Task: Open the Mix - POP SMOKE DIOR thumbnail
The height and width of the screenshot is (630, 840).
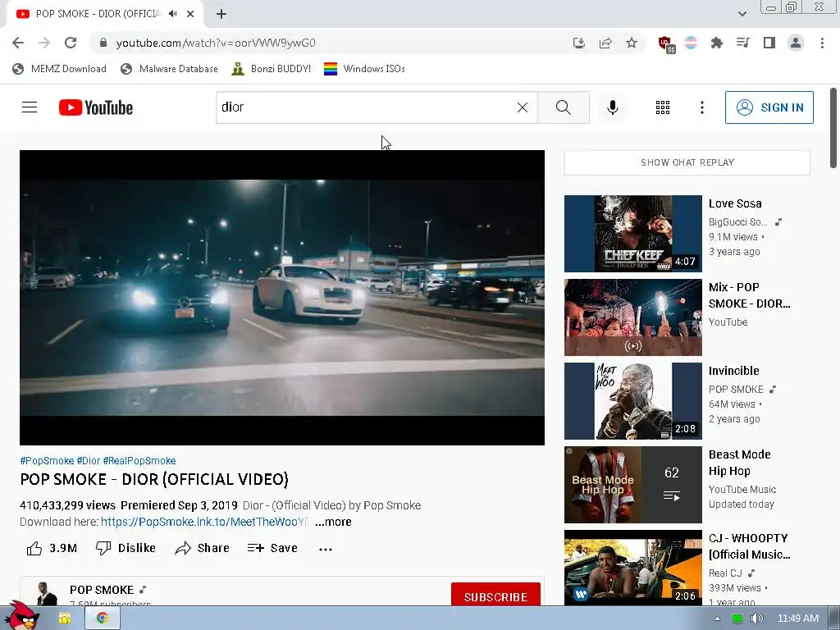Action: pyautogui.click(x=632, y=317)
